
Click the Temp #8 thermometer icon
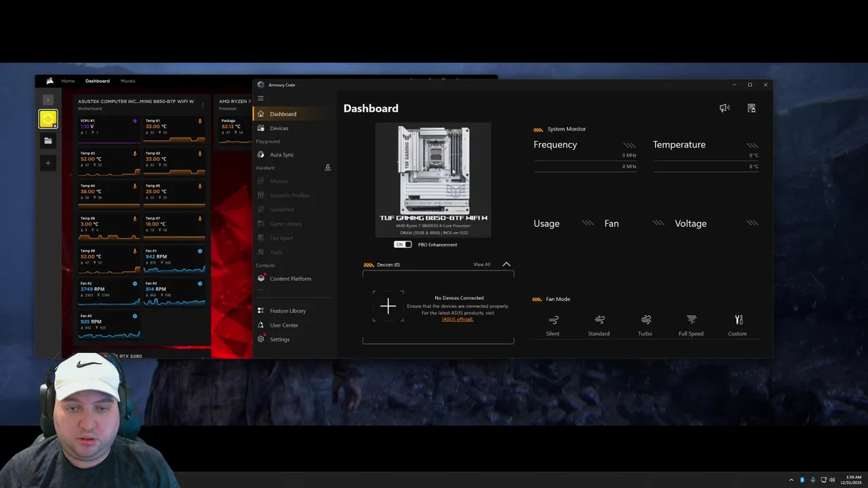[135, 251]
